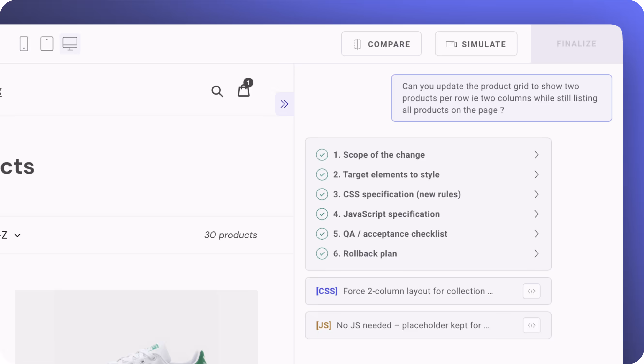Screen dimensions: 644x364
Task: Expand Target elements to style step
Action: click(536, 175)
